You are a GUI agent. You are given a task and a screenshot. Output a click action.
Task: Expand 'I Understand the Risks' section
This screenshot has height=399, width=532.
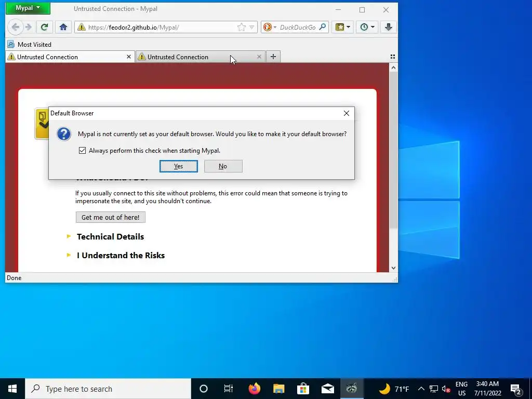[121, 256]
